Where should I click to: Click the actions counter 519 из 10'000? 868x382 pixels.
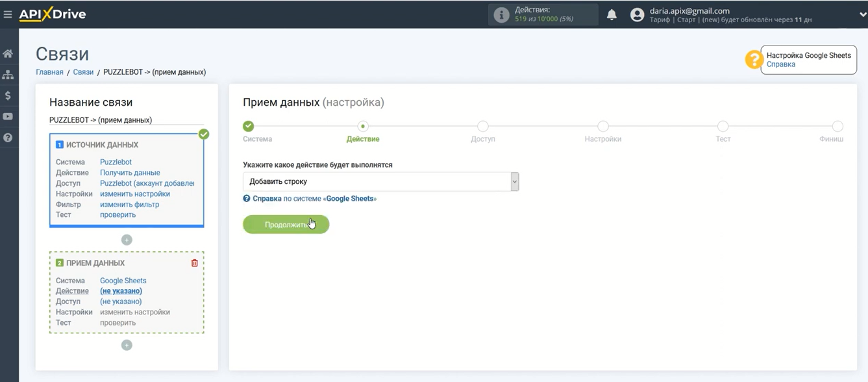544,19
